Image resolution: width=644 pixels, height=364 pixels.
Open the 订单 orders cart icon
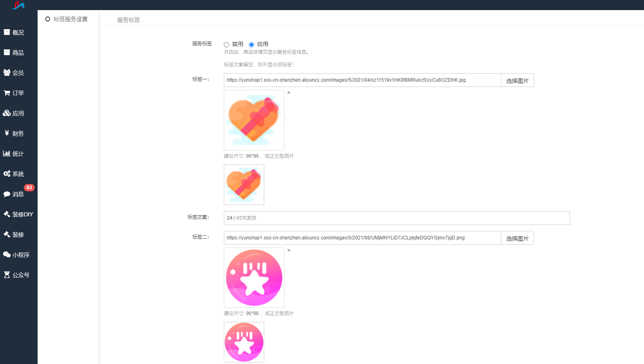(x=7, y=93)
